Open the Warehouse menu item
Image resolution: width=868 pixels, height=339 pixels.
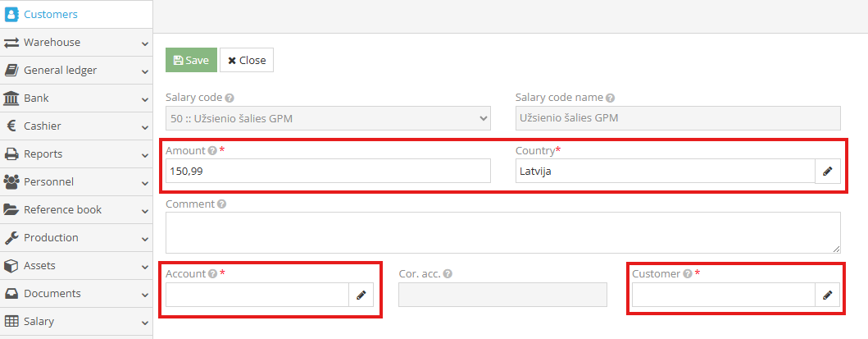pyautogui.click(x=76, y=43)
